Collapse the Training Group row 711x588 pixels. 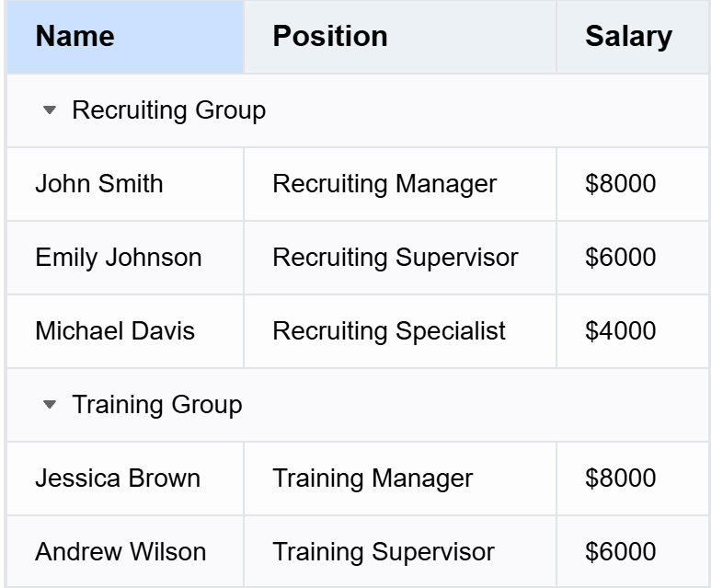(x=50, y=405)
